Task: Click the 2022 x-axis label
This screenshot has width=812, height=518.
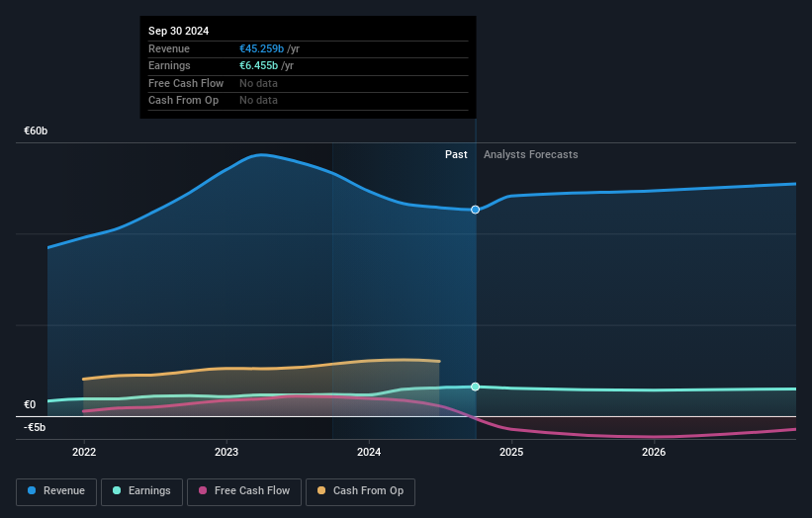Action: click(x=84, y=452)
